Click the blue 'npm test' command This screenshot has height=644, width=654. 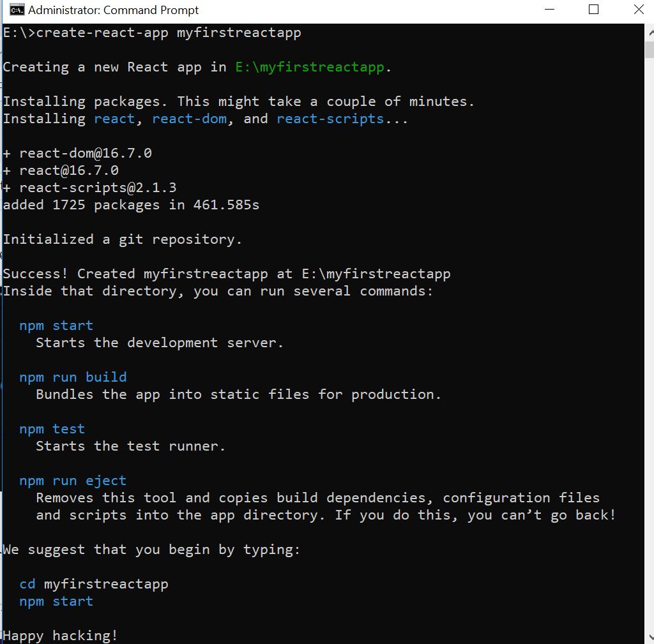52,429
